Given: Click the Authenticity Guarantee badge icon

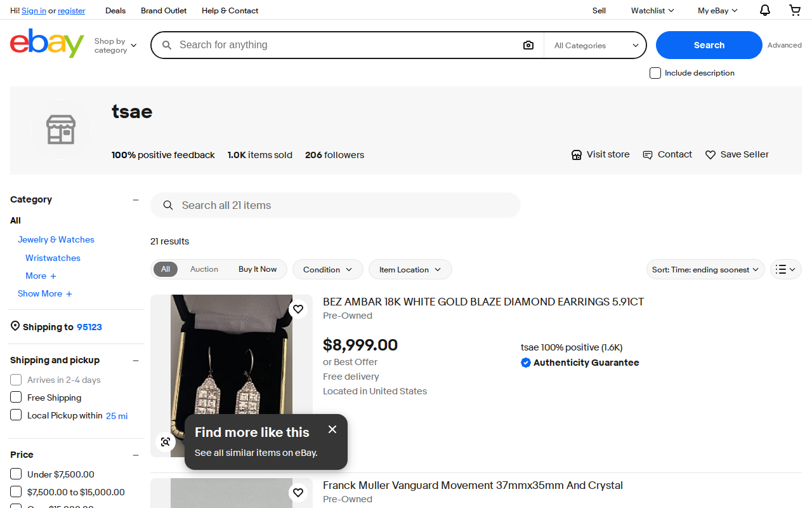Looking at the screenshot, I should pyautogui.click(x=526, y=363).
